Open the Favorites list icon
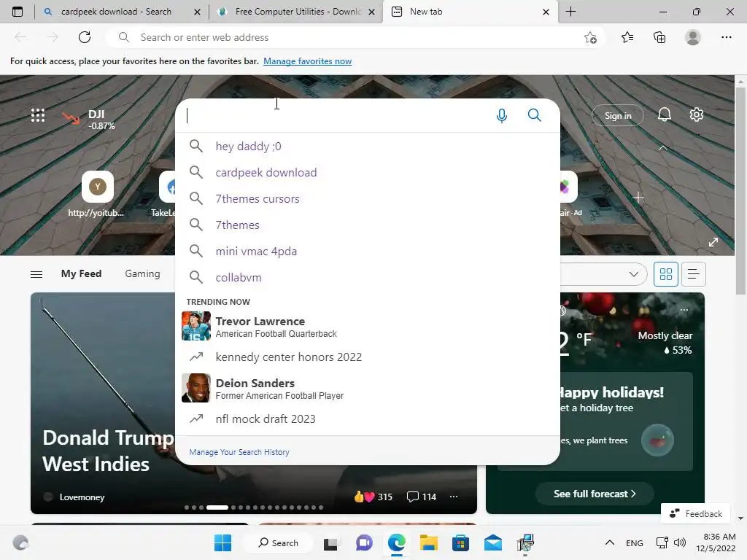The height and width of the screenshot is (560, 747). tap(627, 37)
